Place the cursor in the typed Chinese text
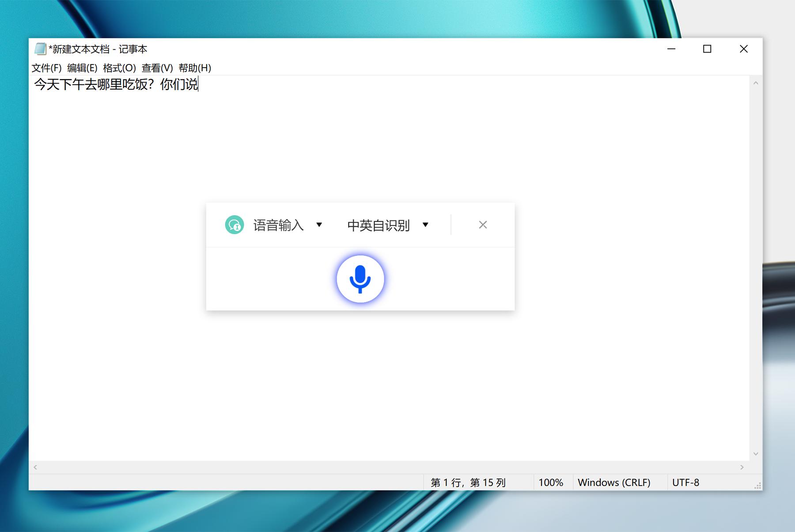 (x=115, y=85)
